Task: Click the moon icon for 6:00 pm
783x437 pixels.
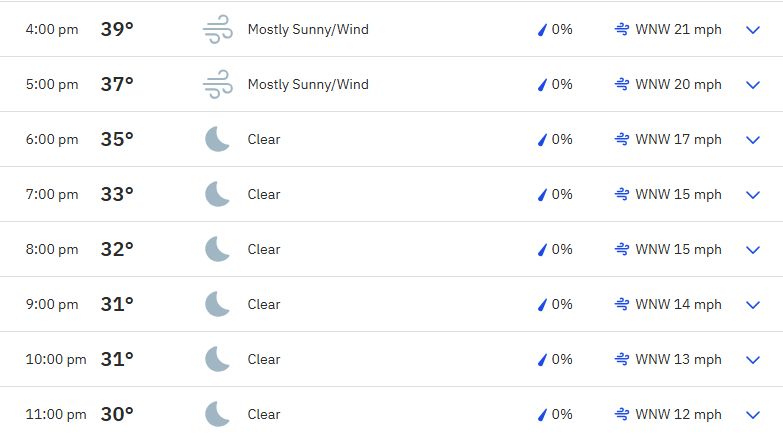Action: click(x=217, y=139)
